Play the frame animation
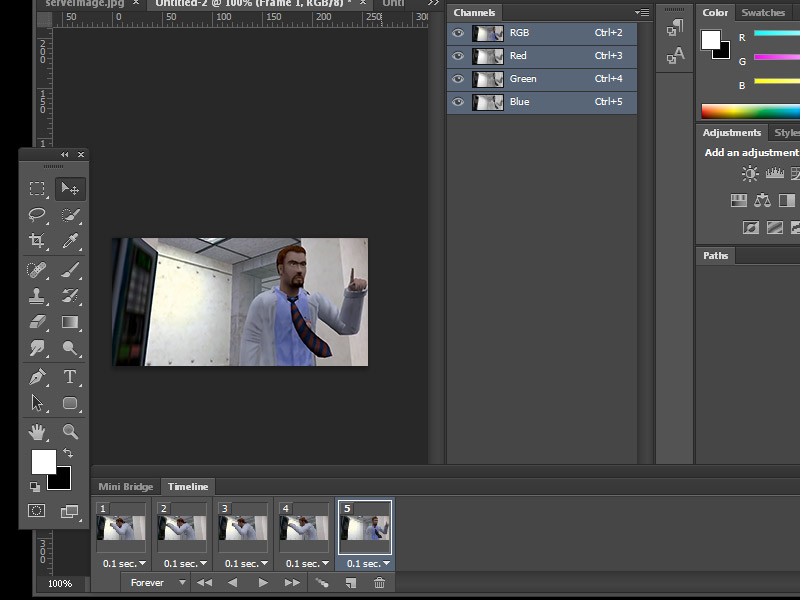800x600 pixels. [263, 583]
